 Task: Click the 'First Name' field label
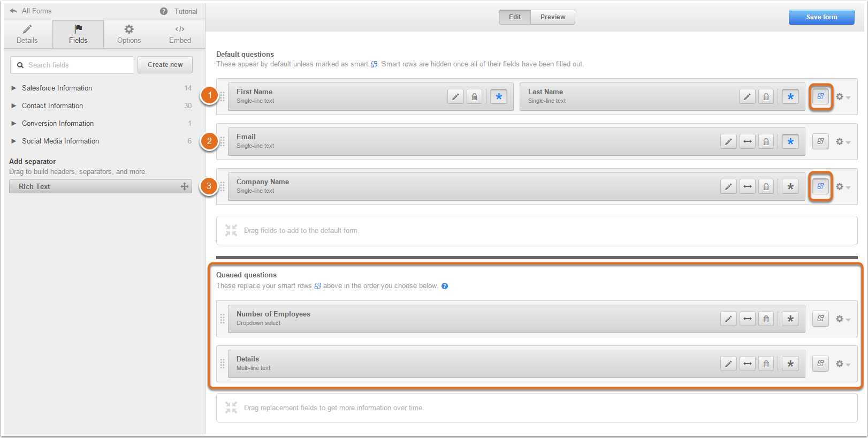coord(254,92)
